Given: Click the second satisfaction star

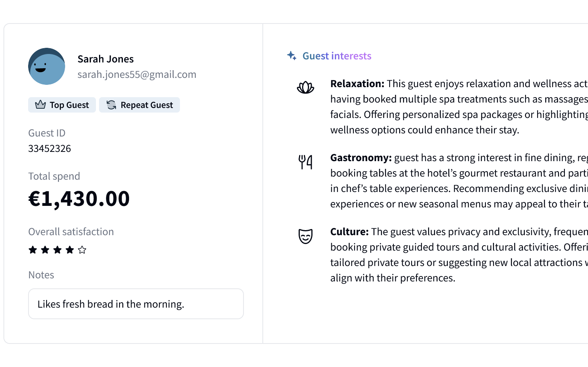Looking at the screenshot, I should [x=45, y=250].
